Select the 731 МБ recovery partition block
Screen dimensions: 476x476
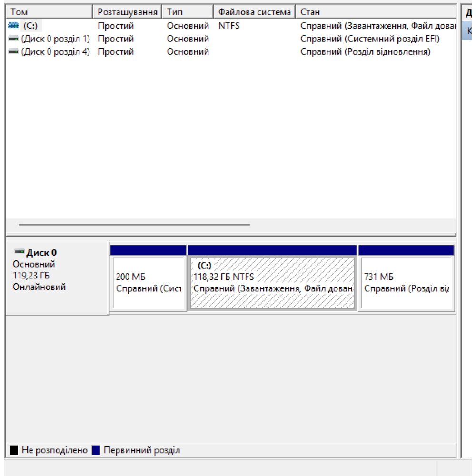pyautogui.click(x=406, y=284)
